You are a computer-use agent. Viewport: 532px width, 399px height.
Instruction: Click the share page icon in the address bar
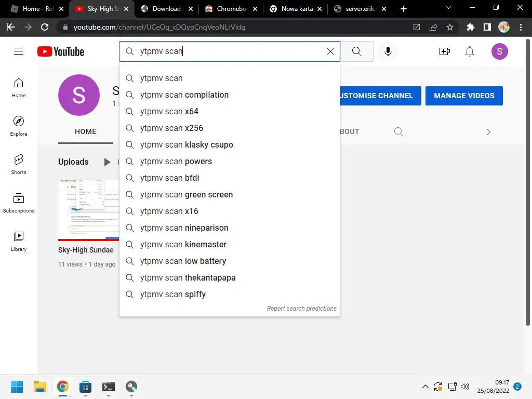click(x=433, y=27)
